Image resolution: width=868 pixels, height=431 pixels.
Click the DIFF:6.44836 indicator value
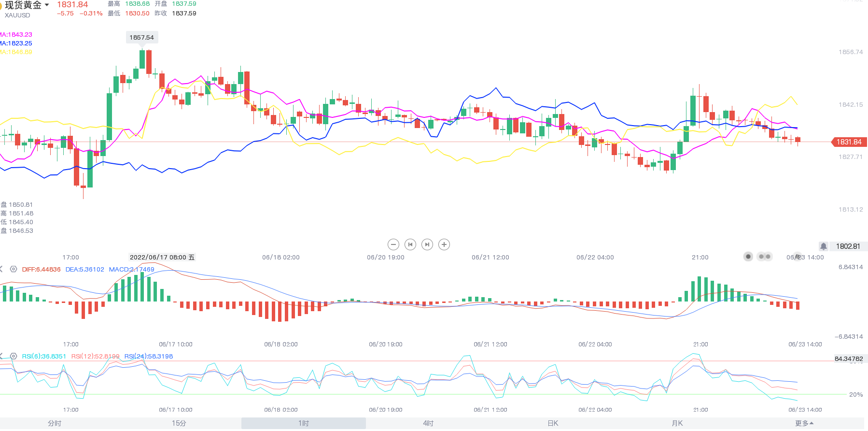point(42,270)
